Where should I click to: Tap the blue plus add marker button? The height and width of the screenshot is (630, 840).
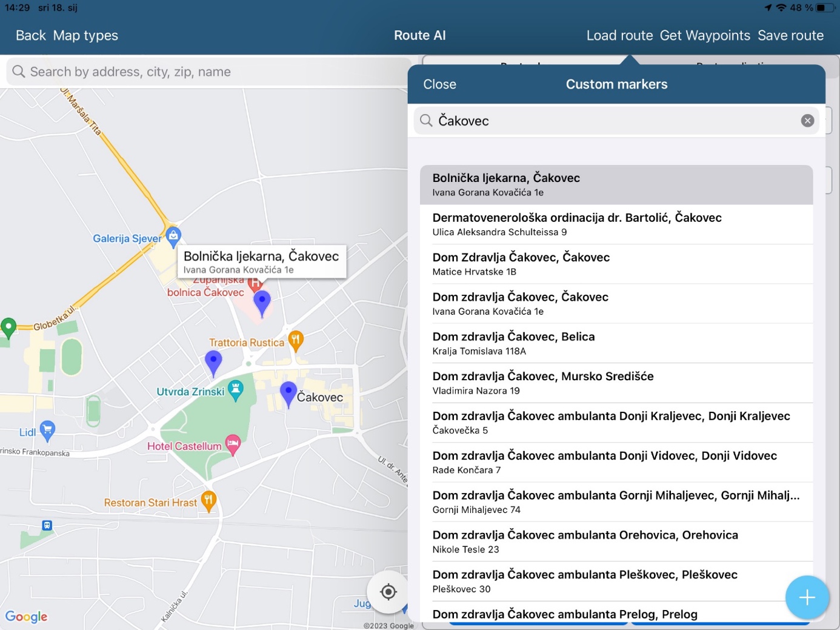tap(807, 597)
